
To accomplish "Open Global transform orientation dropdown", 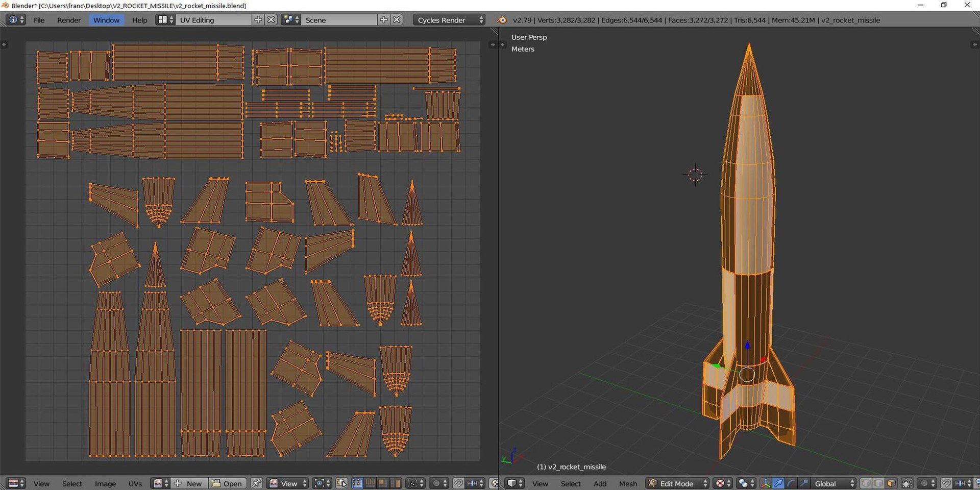I will coord(834,483).
